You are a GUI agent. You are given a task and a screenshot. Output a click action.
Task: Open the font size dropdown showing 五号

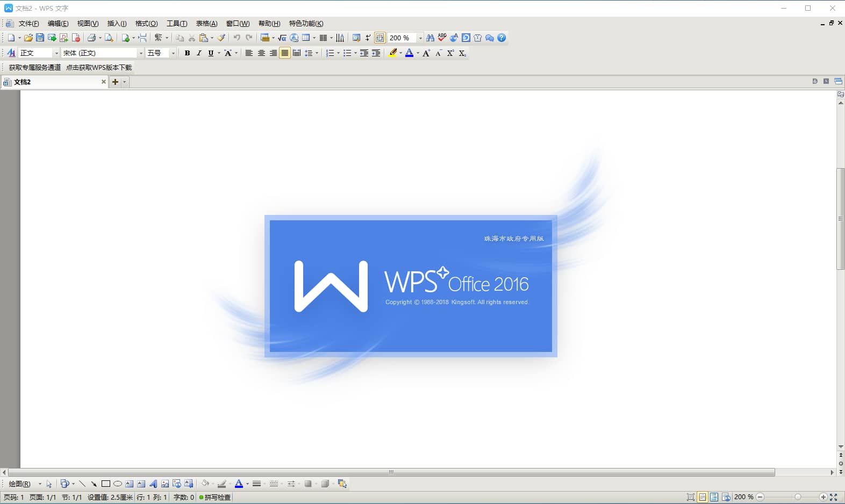coord(173,53)
